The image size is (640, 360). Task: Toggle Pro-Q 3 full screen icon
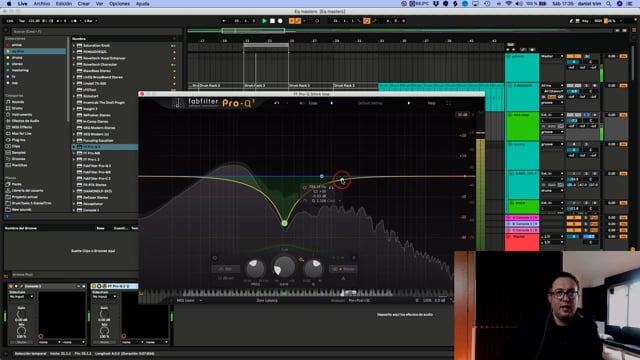(x=448, y=103)
